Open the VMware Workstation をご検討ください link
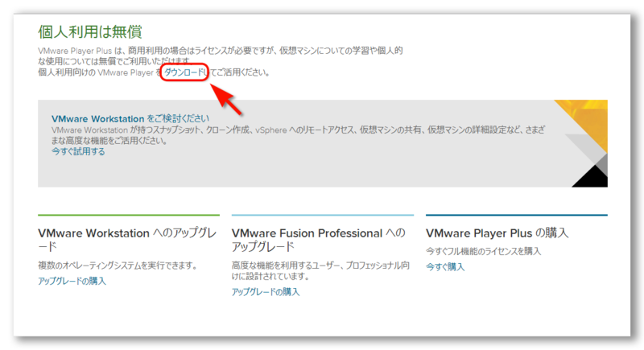The width and height of the screenshot is (644, 350). click(x=130, y=119)
